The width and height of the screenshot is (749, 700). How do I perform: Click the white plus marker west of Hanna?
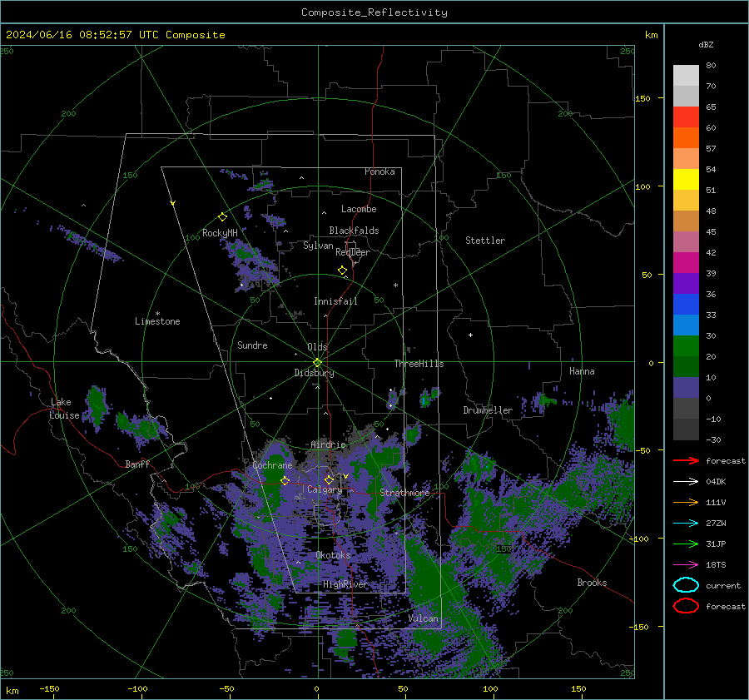(470, 335)
